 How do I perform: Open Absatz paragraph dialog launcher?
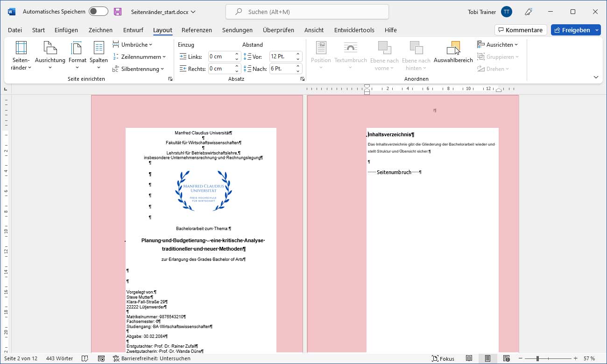(302, 79)
